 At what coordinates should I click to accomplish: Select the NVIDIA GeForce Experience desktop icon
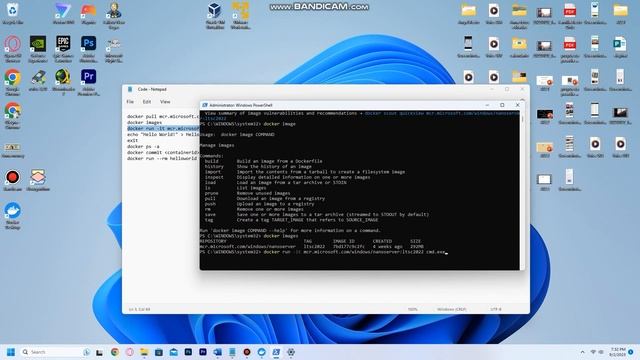[x=38, y=49]
